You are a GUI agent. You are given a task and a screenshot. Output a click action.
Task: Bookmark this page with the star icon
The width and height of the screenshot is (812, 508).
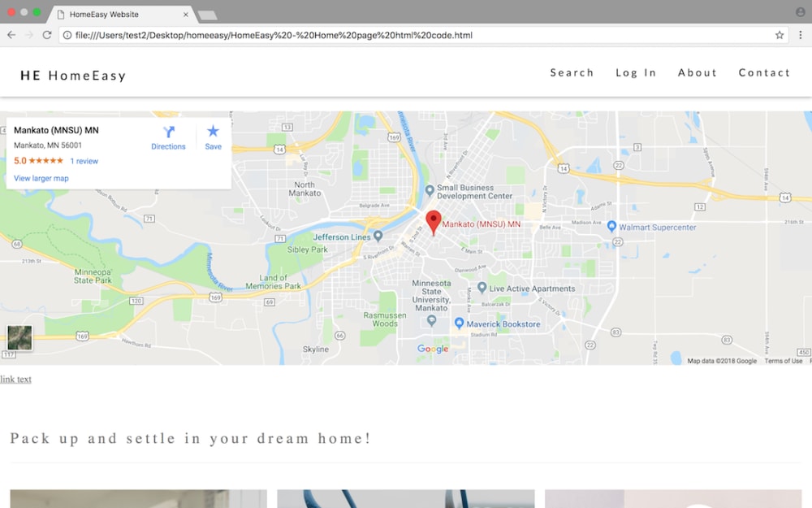point(780,35)
